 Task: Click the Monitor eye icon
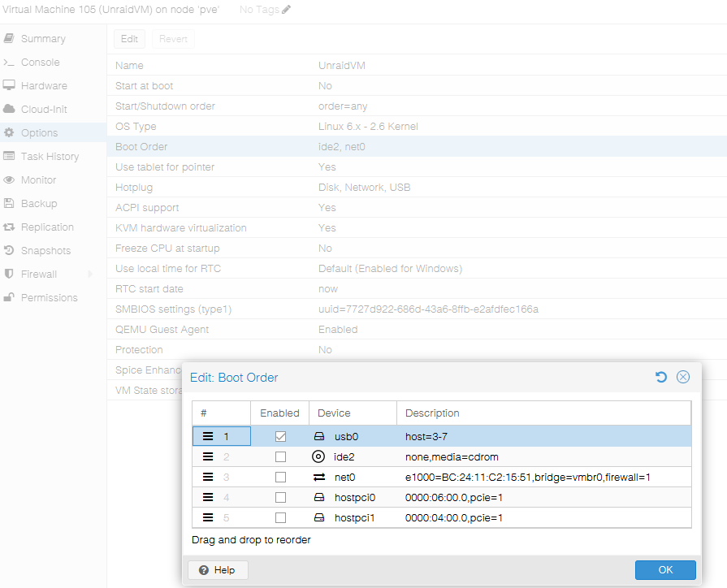click(x=9, y=180)
